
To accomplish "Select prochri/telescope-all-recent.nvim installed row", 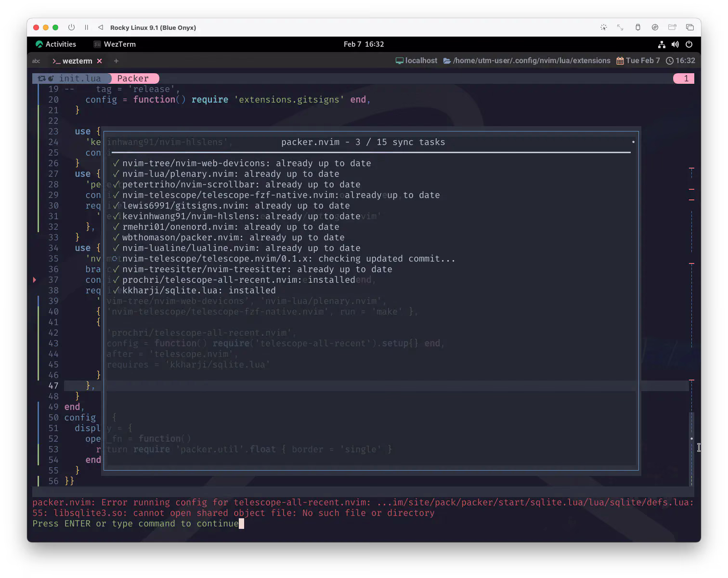I will pyautogui.click(x=234, y=280).
